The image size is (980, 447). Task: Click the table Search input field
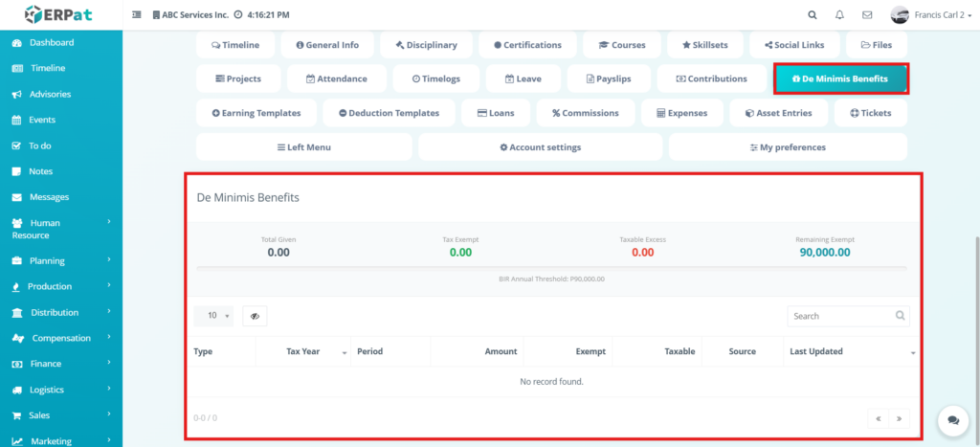pos(840,316)
